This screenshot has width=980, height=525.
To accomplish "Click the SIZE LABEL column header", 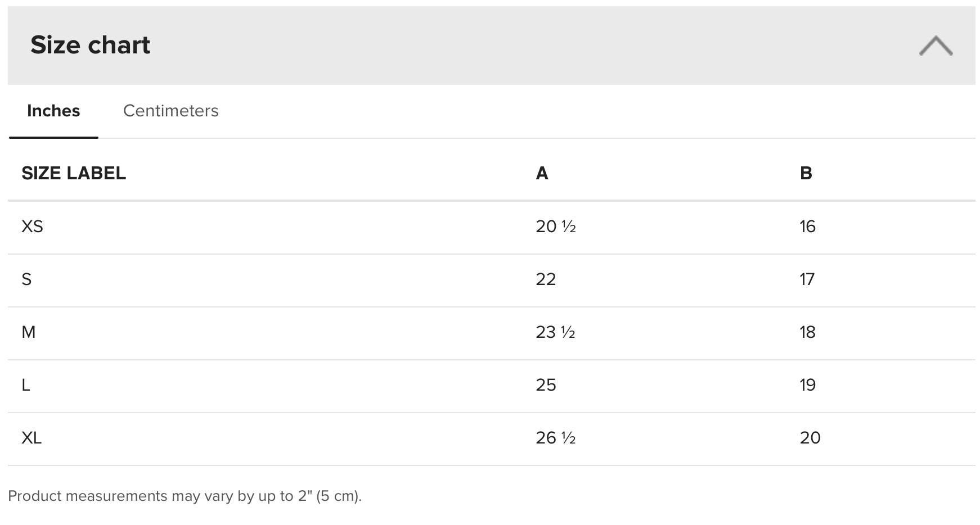I will 74,173.
